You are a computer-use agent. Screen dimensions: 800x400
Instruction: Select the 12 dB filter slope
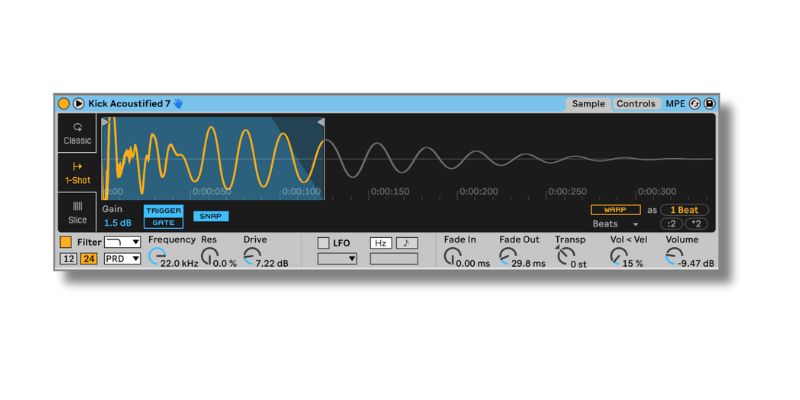68,259
